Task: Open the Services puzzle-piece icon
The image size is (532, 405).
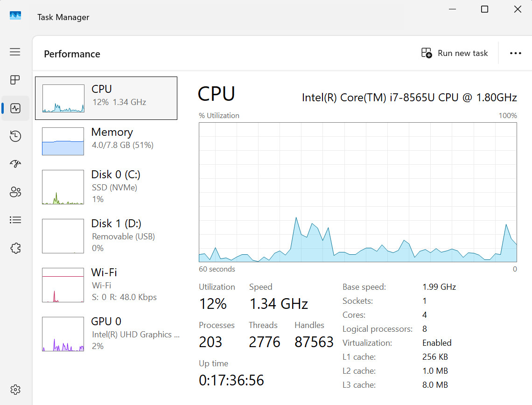Action: click(15, 248)
